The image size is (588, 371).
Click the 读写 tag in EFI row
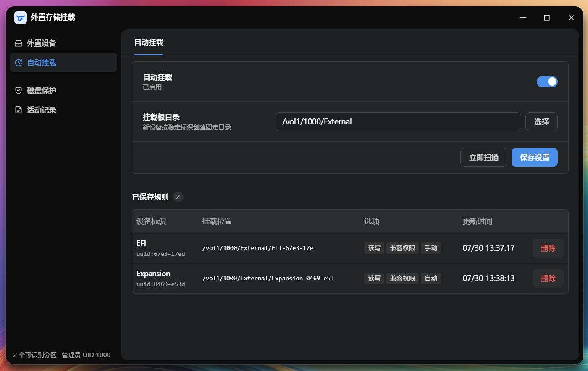click(x=374, y=248)
